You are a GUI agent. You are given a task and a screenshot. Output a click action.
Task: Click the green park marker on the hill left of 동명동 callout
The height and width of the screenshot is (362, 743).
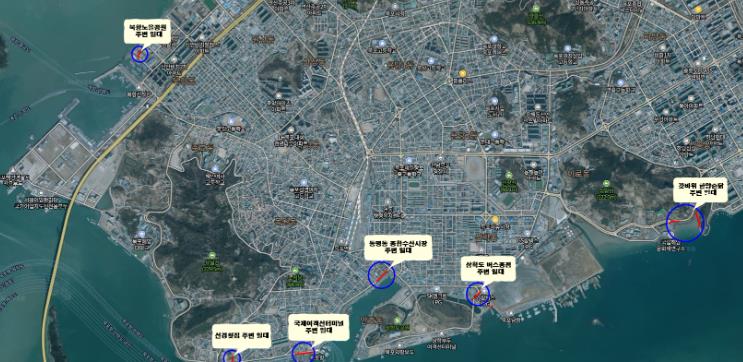point(295,270)
